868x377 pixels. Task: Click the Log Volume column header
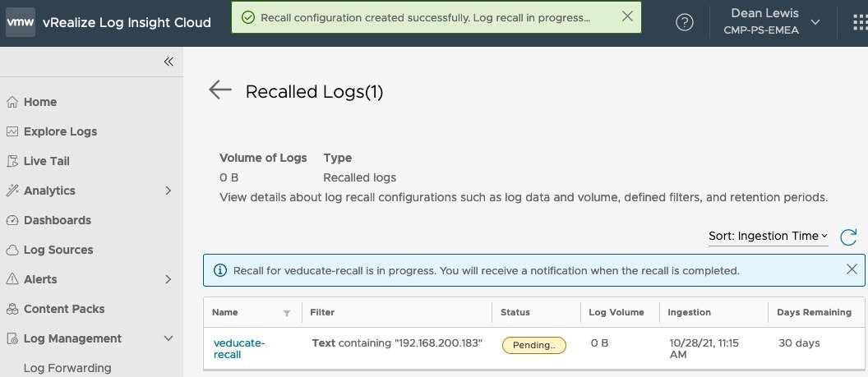click(x=616, y=312)
